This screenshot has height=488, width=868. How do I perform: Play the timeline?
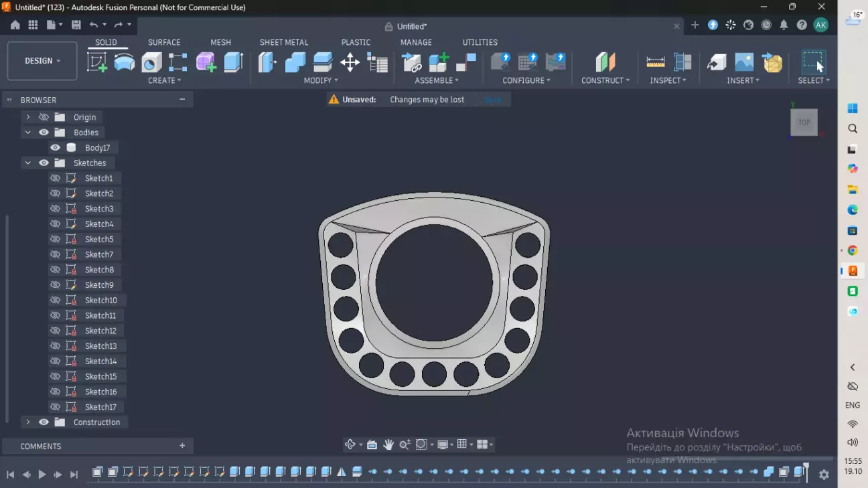(42, 474)
